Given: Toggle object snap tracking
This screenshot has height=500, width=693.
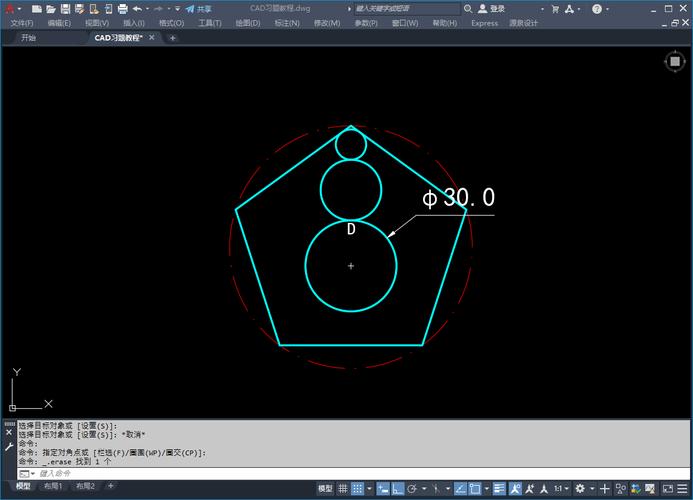Looking at the screenshot, I should point(460,489).
